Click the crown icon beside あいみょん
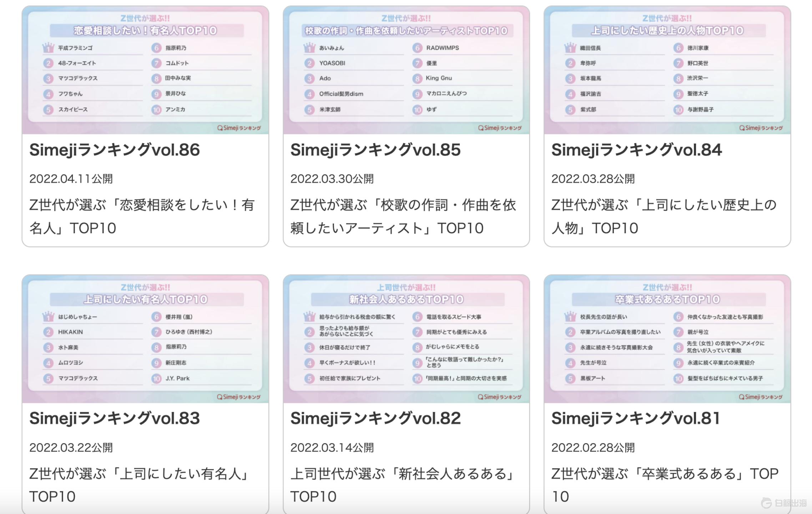This screenshot has width=812, height=514. tap(309, 47)
